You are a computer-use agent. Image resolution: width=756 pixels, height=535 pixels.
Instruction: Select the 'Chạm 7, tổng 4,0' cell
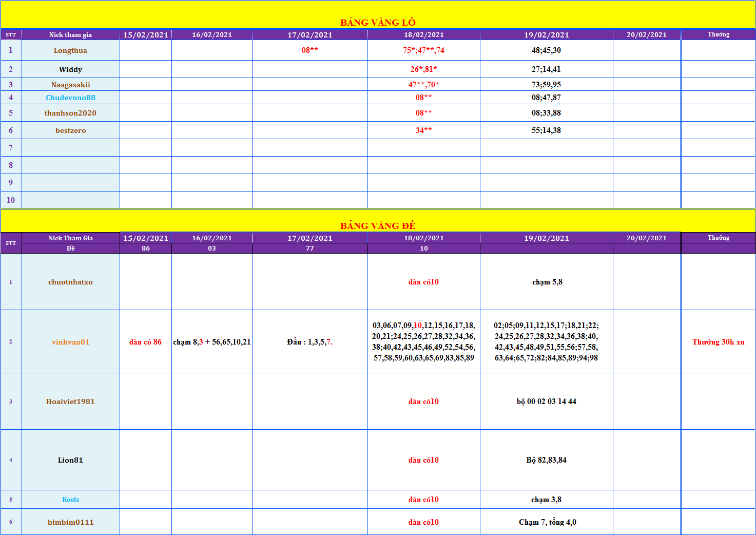tap(547, 522)
